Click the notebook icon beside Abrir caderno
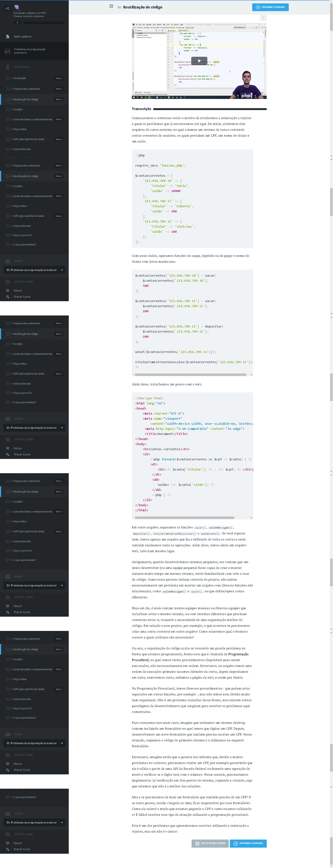The width and height of the screenshot is (333, 868). click(x=8, y=36)
